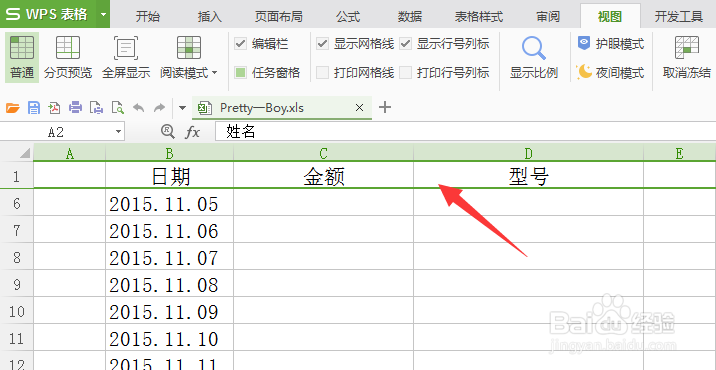716x370 pixels.
Task: Click the Print Preview icon
Action: pos(118,108)
